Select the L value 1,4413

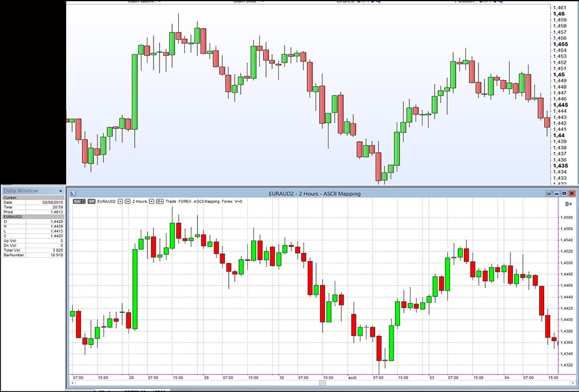(57, 231)
